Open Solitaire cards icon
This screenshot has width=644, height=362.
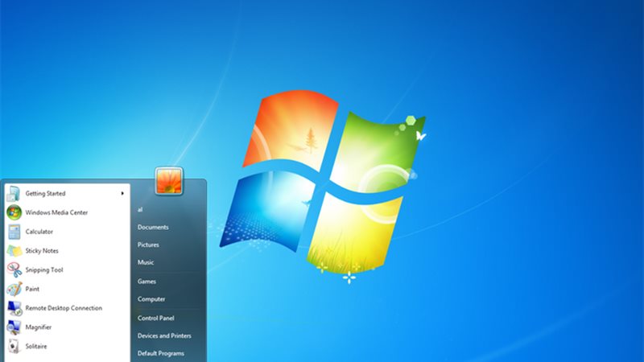pos(14,347)
